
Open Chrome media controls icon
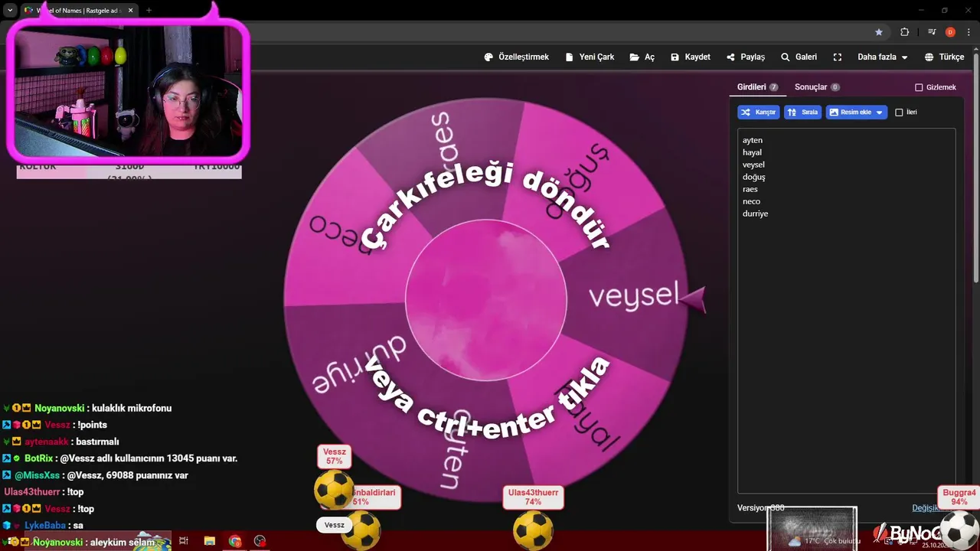(x=932, y=32)
